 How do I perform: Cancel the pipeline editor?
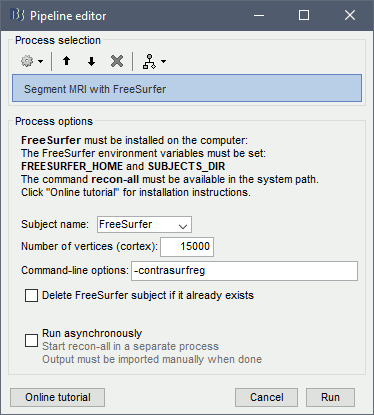266,397
